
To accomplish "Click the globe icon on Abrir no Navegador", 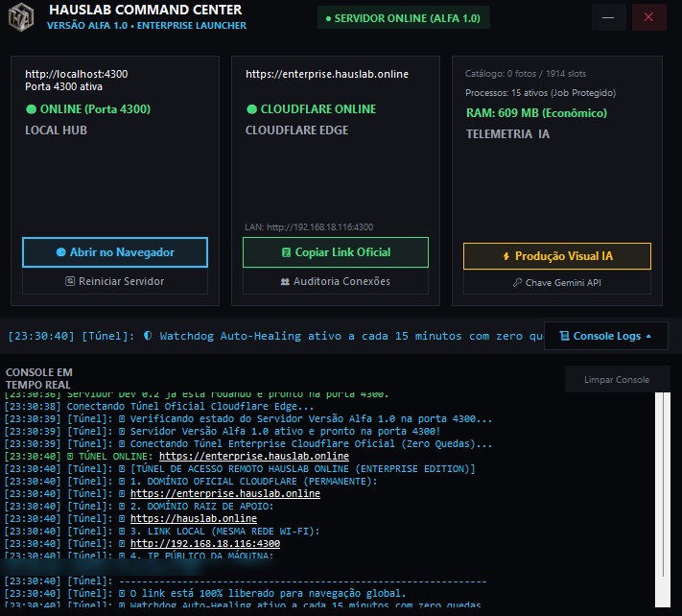I will (x=60, y=252).
